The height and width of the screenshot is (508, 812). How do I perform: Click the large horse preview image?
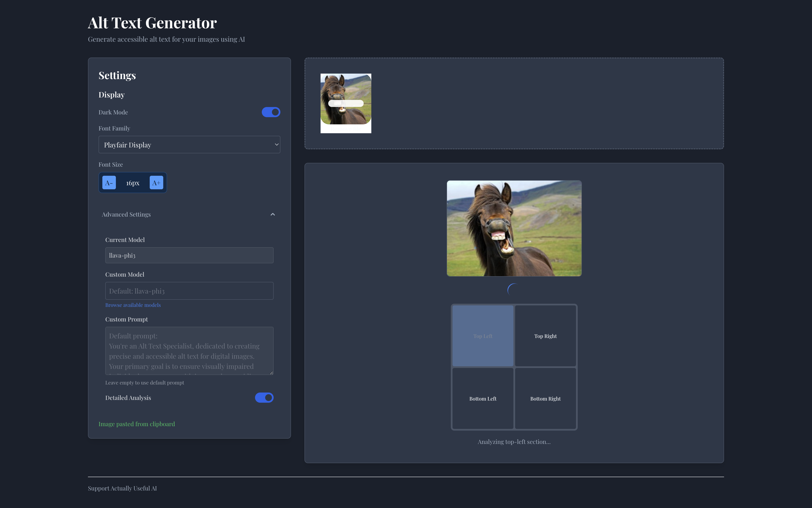pyautogui.click(x=514, y=228)
